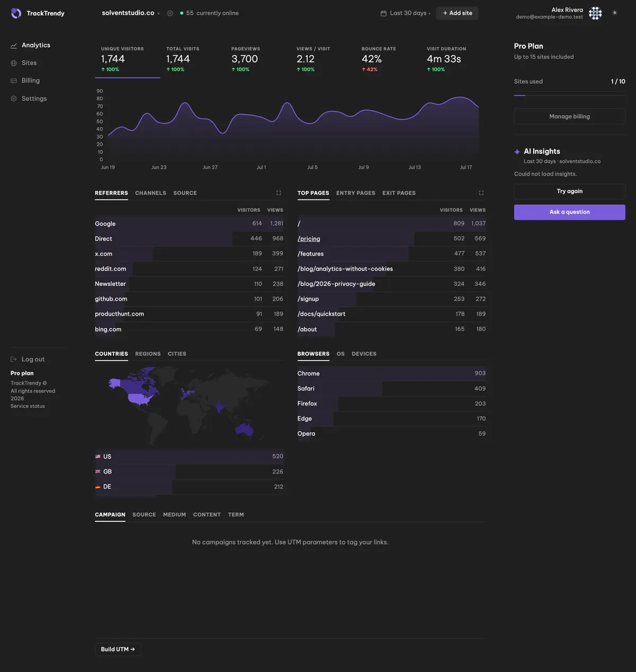Select the Pageviews metric
The image size is (636, 672).
pyautogui.click(x=258, y=59)
